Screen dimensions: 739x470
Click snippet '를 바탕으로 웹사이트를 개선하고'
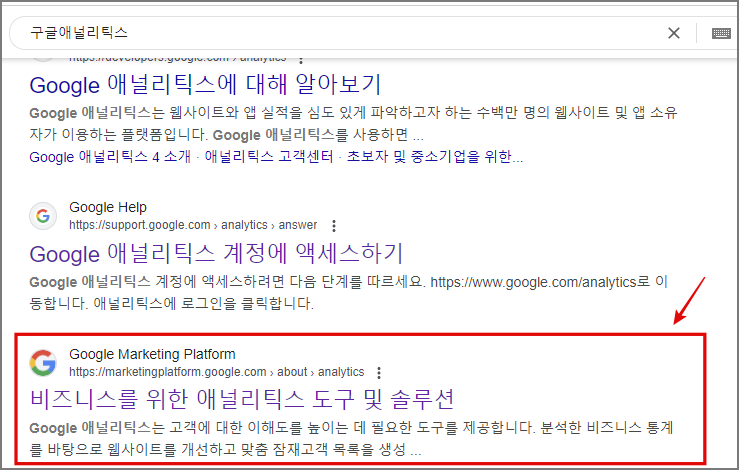tap(225, 449)
